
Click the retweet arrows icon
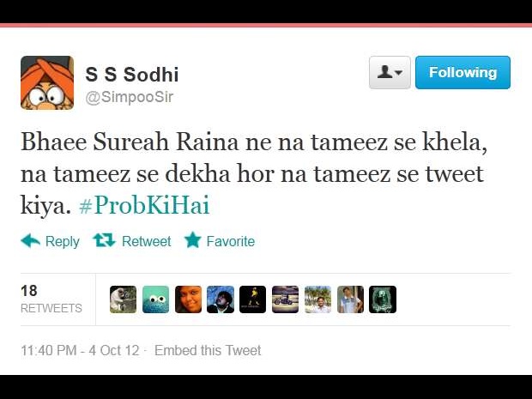click(104, 240)
